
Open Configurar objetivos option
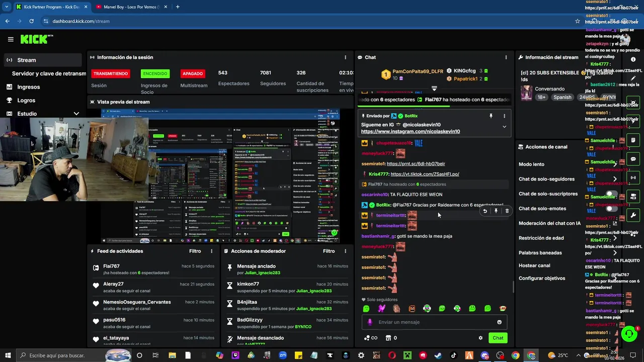[542, 278]
